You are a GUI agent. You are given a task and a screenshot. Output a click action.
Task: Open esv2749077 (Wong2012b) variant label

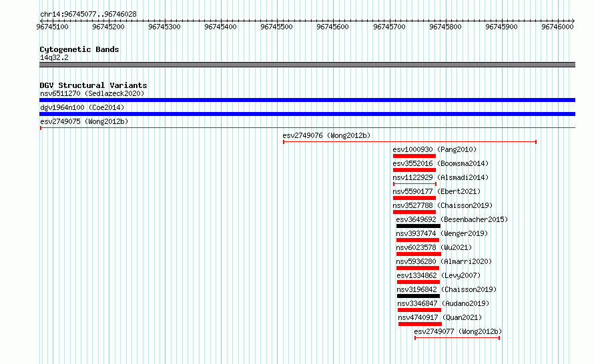[x=458, y=331]
